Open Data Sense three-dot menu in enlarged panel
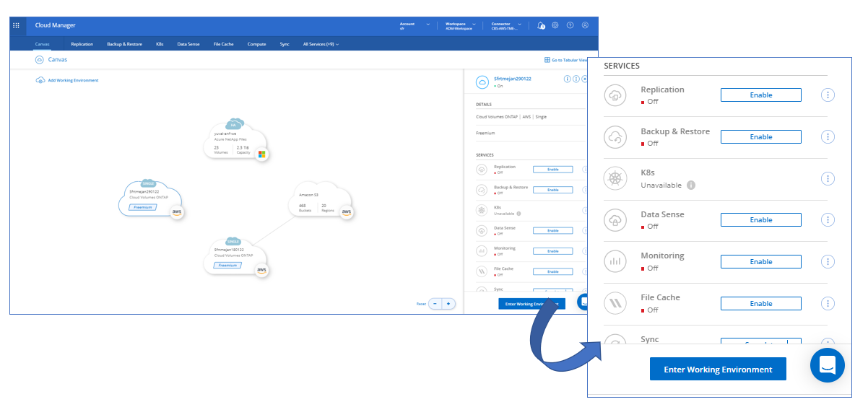This screenshot has width=868, height=415. [828, 220]
